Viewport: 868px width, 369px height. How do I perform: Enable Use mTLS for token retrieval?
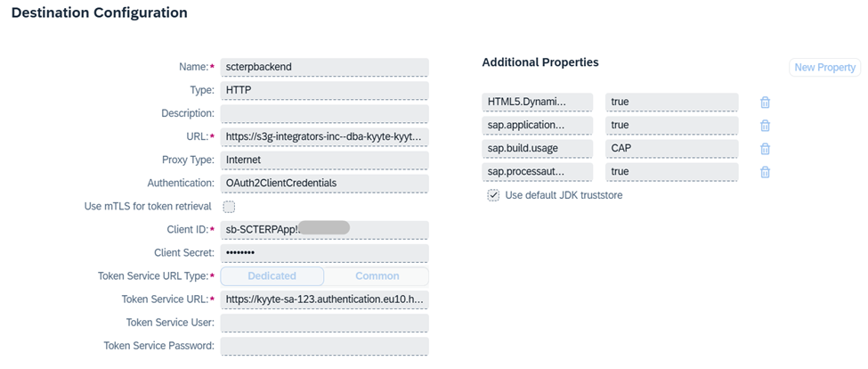pos(229,207)
